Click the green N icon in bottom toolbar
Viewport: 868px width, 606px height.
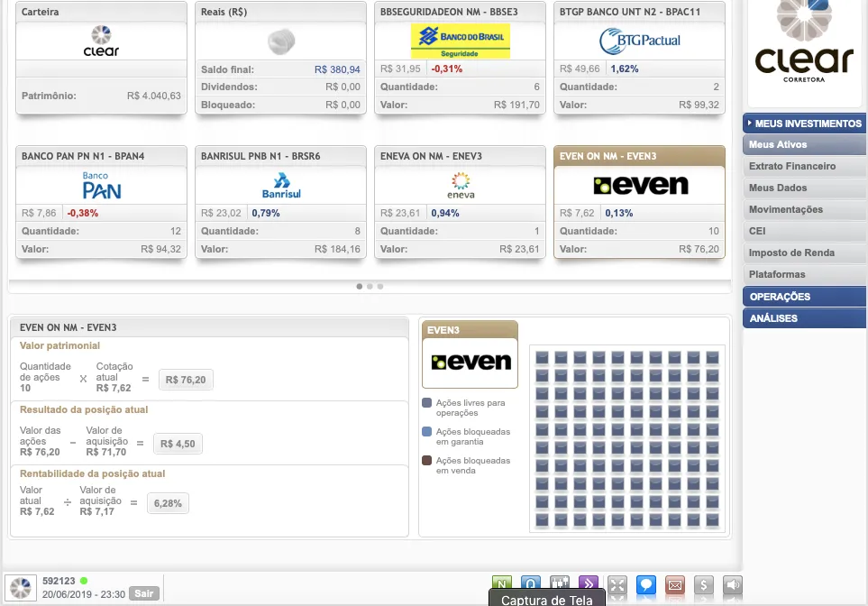(502, 585)
